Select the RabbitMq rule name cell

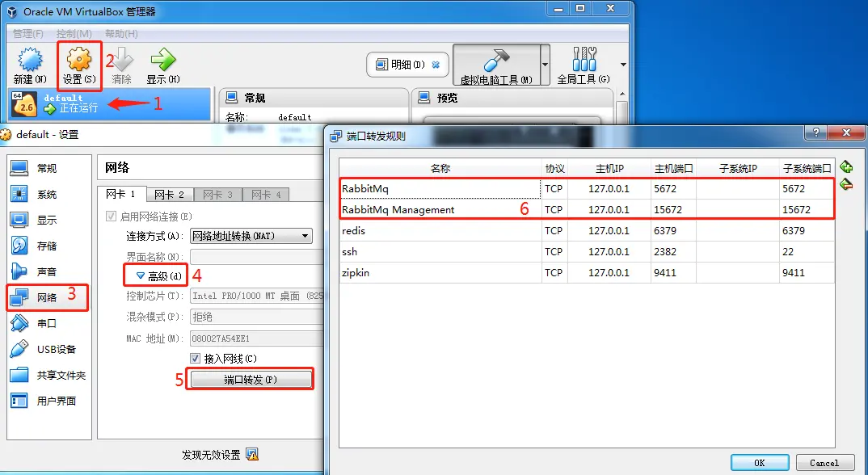(x=440, y=189)
